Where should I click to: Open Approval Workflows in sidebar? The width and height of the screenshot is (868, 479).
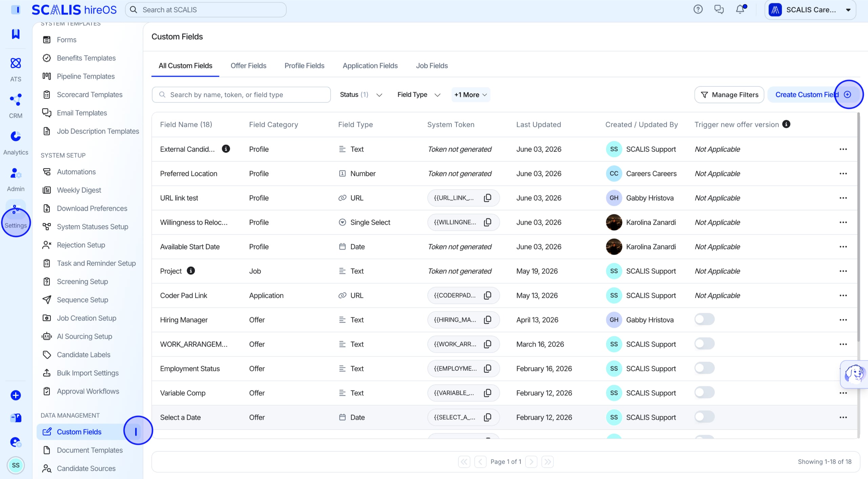(88, 391)
